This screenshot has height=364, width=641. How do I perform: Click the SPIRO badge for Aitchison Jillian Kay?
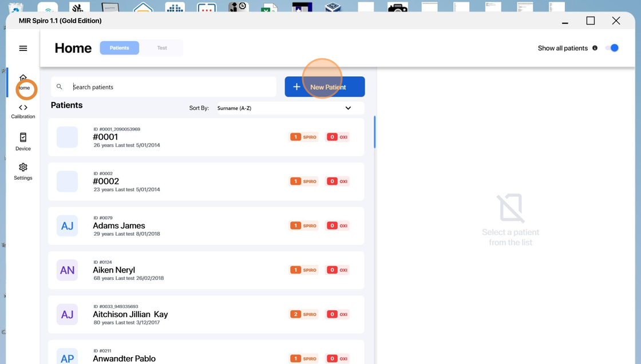[x=304, y=315]
